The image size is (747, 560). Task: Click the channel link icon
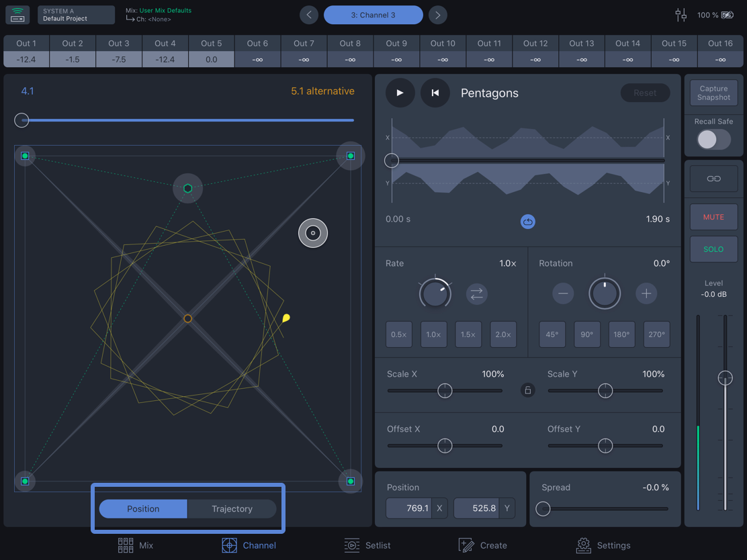(x=713, y=179)
